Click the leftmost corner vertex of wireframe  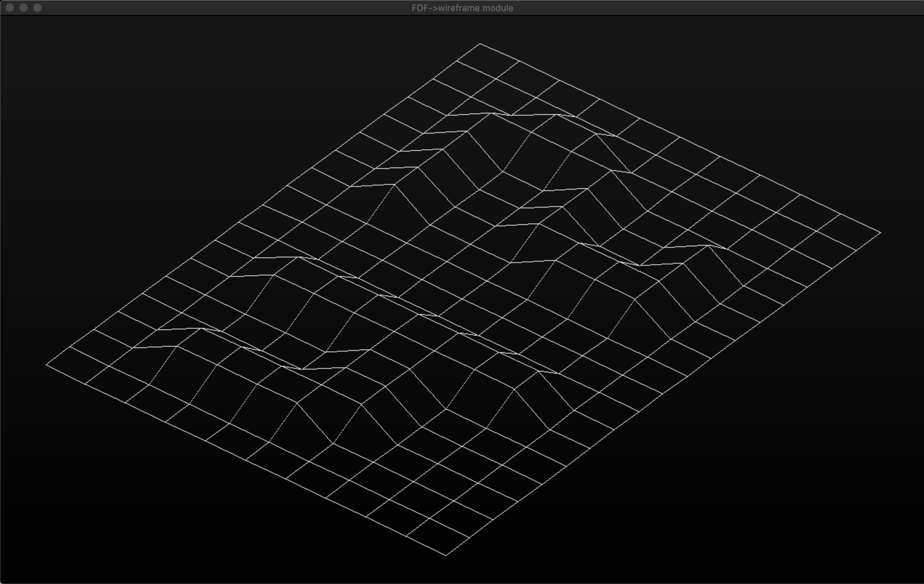point(46,365)
